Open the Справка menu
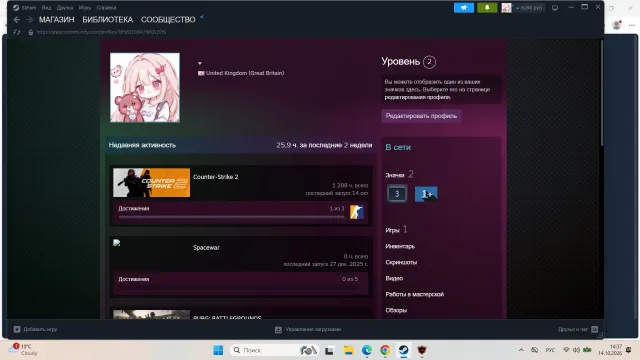Image resolution: width=640 pixels, height=360 pixels. (106, 7)
